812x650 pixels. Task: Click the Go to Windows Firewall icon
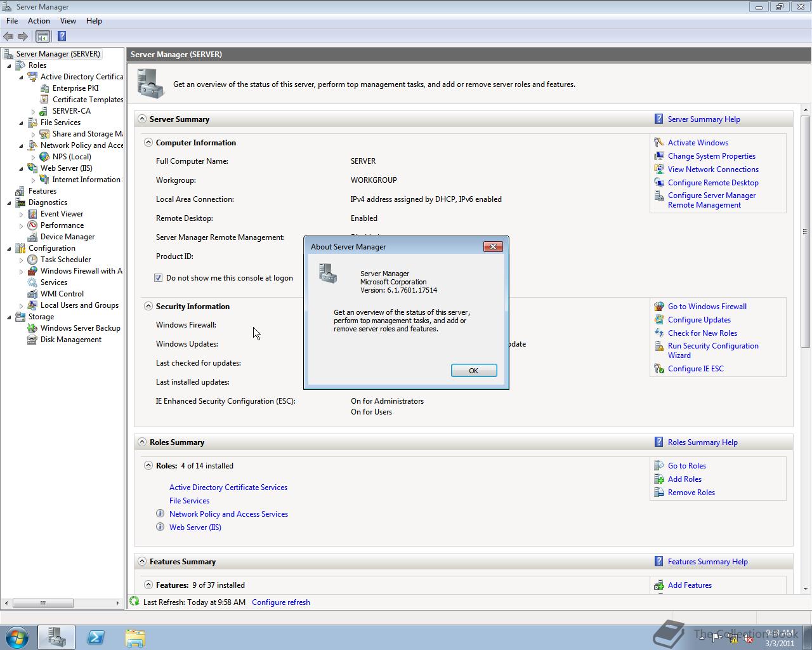point(659,307)
